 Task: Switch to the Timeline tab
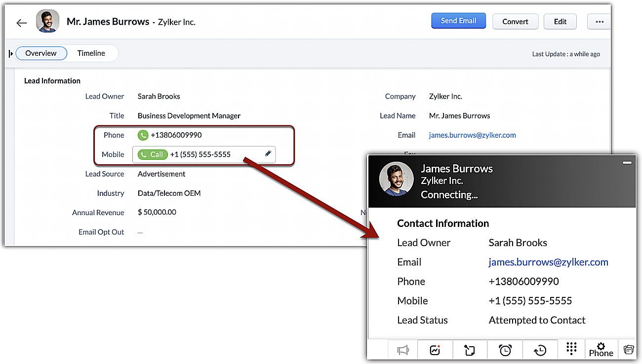(91, 53)
